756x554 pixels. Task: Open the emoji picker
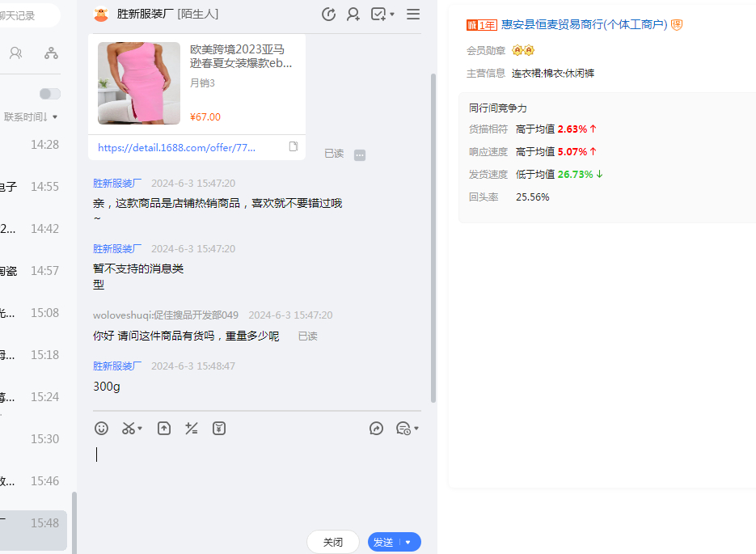coord(101,429)
